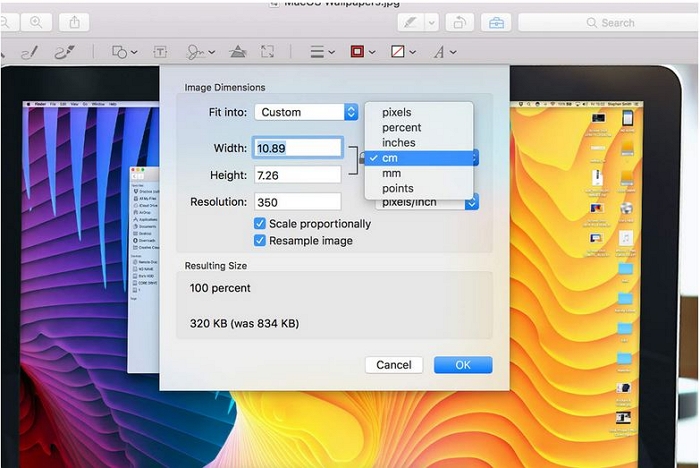Screen dimensions: 700x468
Task: Click Cancel to dismiss the dialog
Action: pos(394,365)
